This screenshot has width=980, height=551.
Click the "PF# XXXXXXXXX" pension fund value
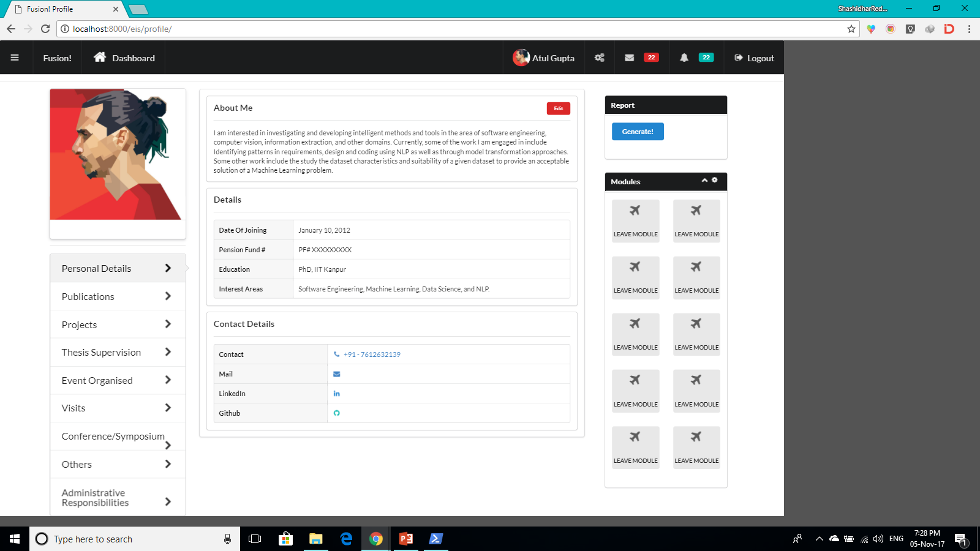click(x=325, y=250)
